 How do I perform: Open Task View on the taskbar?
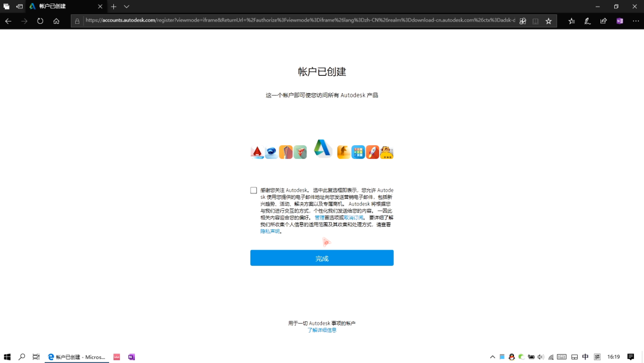point(36,357)
